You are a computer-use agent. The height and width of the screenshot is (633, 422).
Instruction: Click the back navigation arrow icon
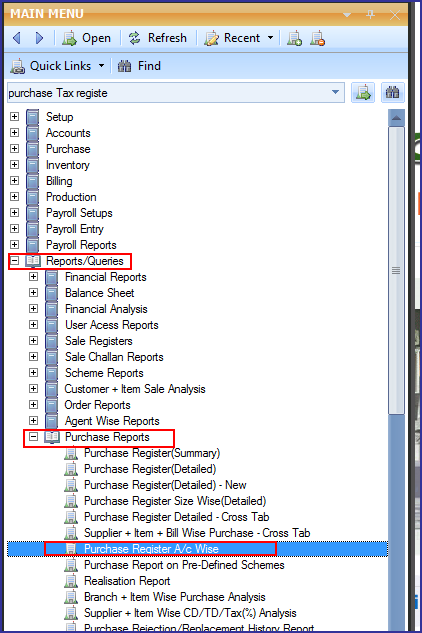17,38
